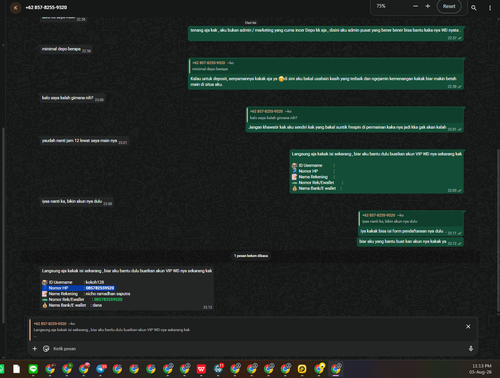Image resolution: width=500 pixels, height=378 pixels.
Task: Select sent message starting 'Kalau untuk deposit'
Action: click(326, 74)
